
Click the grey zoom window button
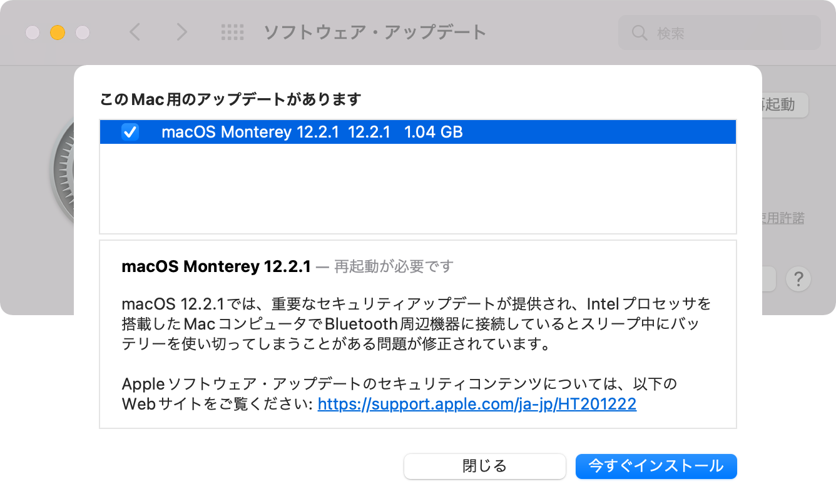[x=83, y=33]
